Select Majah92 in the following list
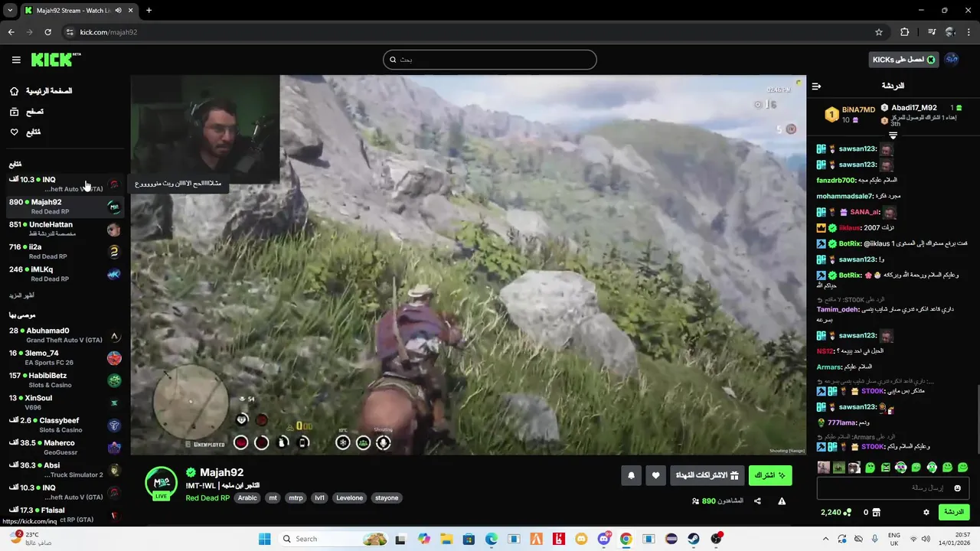 (64, 207)
